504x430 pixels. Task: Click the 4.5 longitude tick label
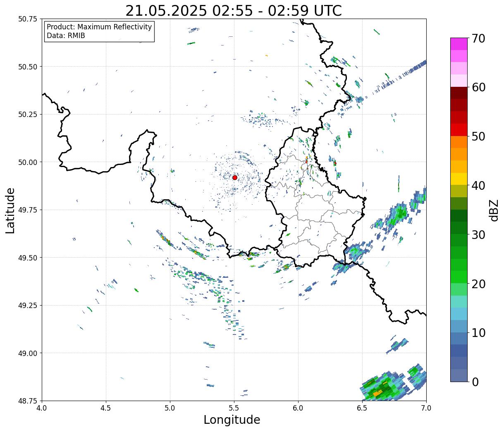[106, 408]
